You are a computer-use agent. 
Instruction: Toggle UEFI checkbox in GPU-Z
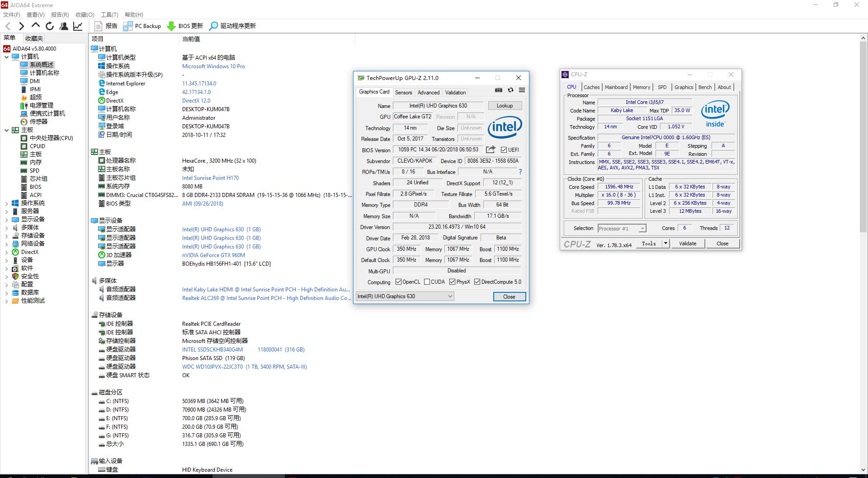tap(504, 150)
